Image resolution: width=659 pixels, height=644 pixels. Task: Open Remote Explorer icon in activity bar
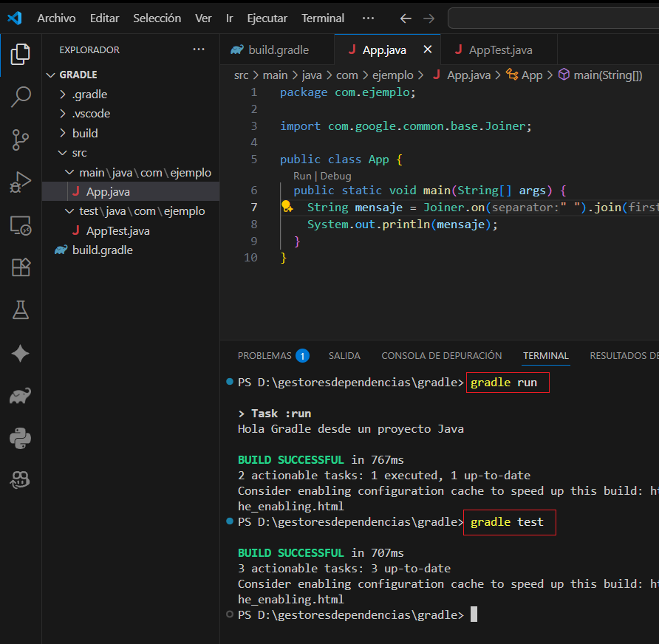21,225
